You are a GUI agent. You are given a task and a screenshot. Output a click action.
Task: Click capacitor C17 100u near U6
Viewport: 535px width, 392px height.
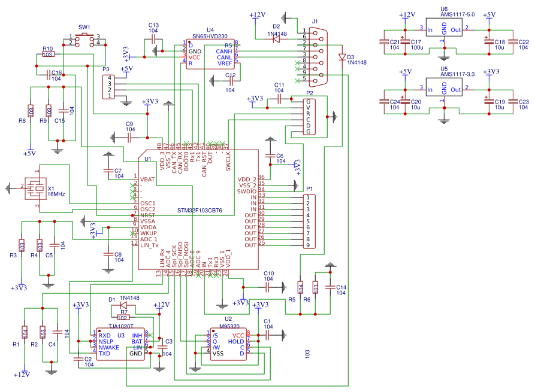pos(404,42)
